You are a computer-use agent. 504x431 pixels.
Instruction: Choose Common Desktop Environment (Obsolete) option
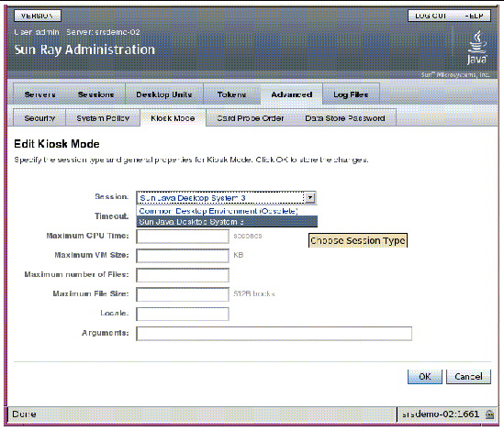[227, 211]
